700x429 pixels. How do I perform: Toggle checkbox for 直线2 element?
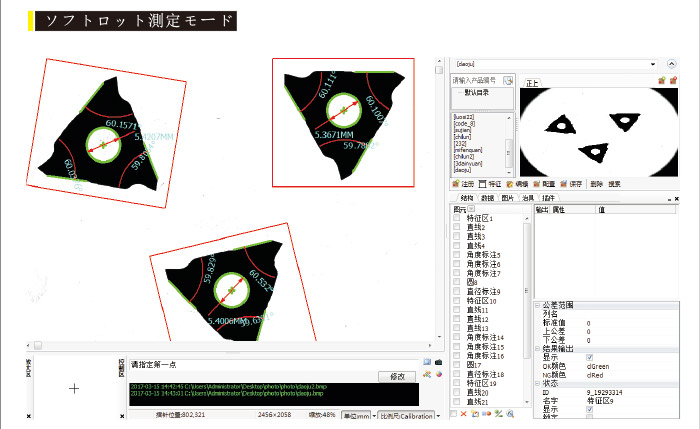pos(458,228)
